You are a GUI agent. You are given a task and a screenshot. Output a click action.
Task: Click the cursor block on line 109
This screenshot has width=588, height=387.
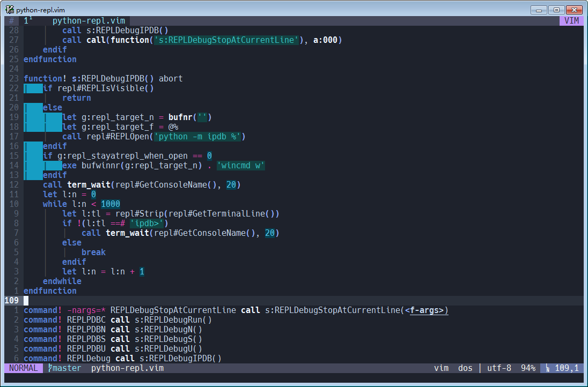point(26,301)
